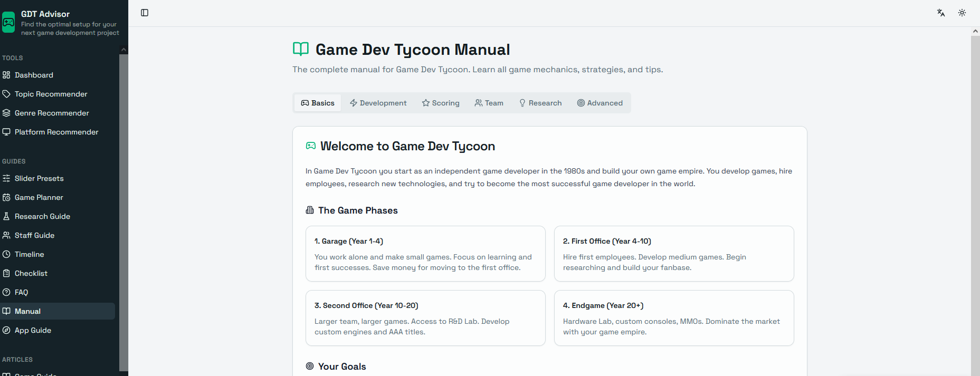
Task: Open the Game Planner guide
Action: 58,197
